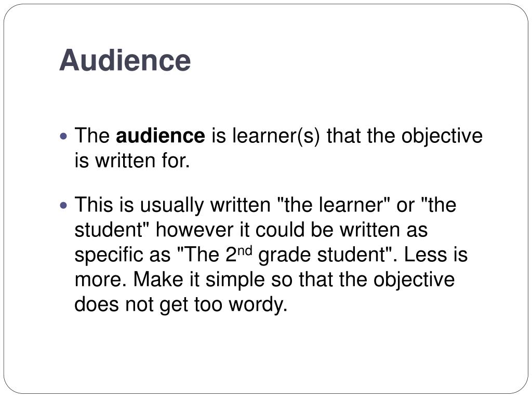Click the words "is written for."

[x=132, y=160]
